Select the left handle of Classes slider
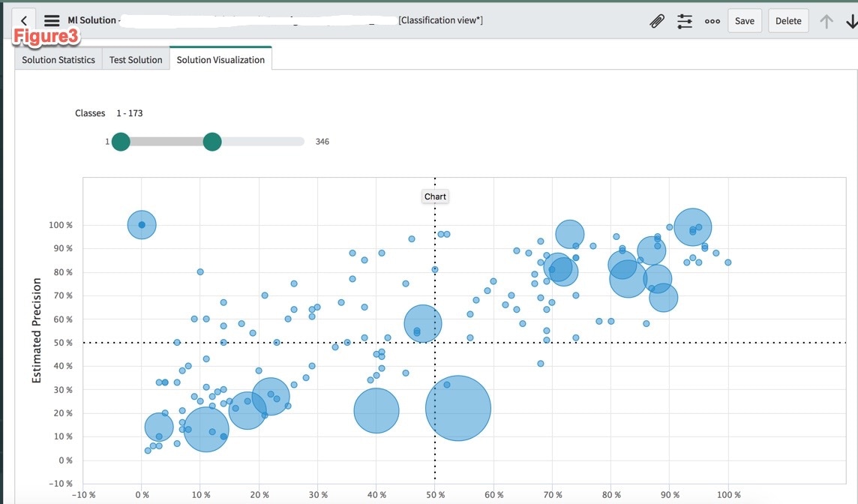 click(121, 141)
